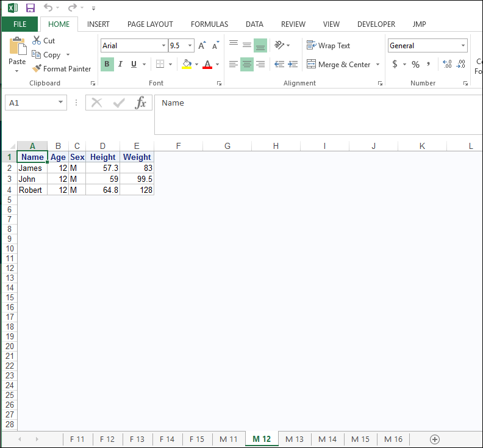Decrease indent of cell contents
The height and width of the screenshot is (448, 483).
279,64
